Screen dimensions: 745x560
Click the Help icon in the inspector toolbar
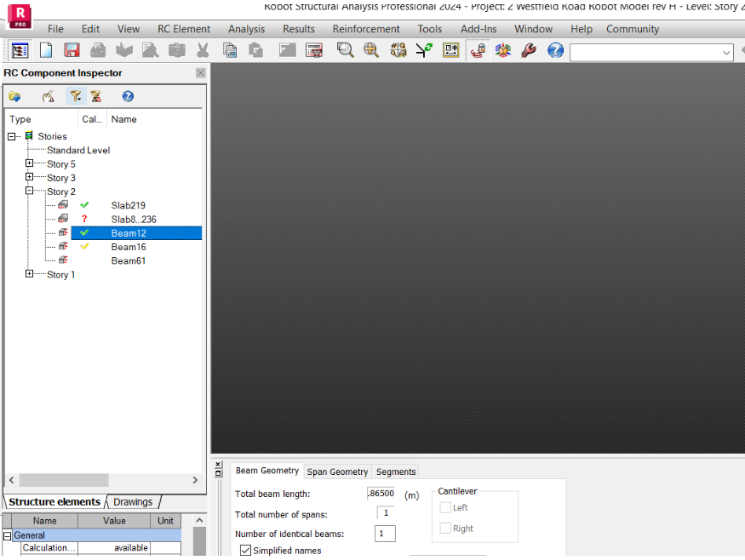(x=127, y=96)
